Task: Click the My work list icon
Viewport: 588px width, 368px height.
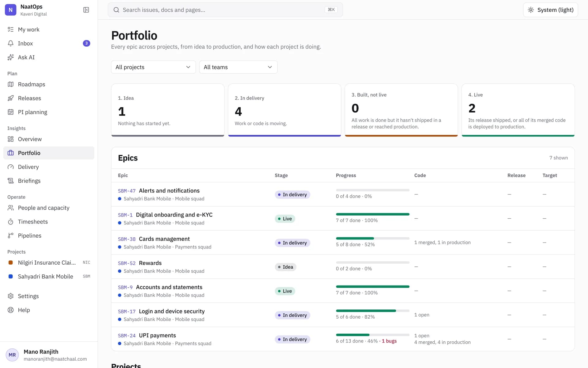Action: [11, 29]
